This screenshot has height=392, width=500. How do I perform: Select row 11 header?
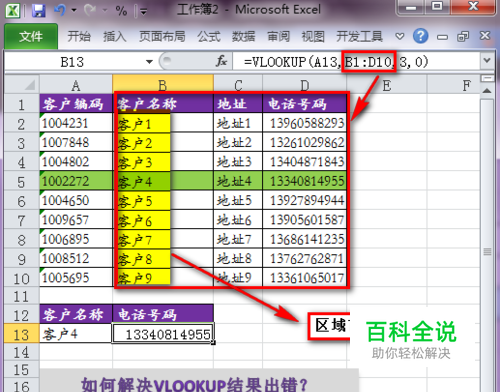(22, 296)
